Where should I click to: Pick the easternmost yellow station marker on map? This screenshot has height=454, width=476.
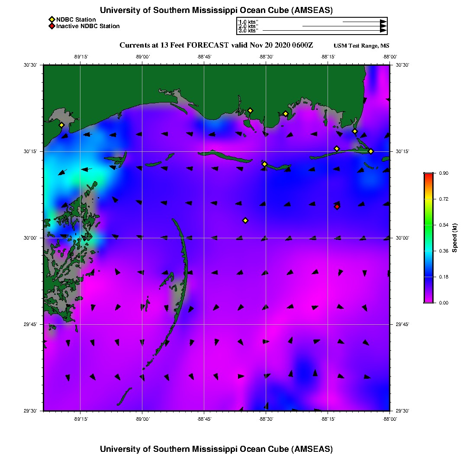click(371, 151)
